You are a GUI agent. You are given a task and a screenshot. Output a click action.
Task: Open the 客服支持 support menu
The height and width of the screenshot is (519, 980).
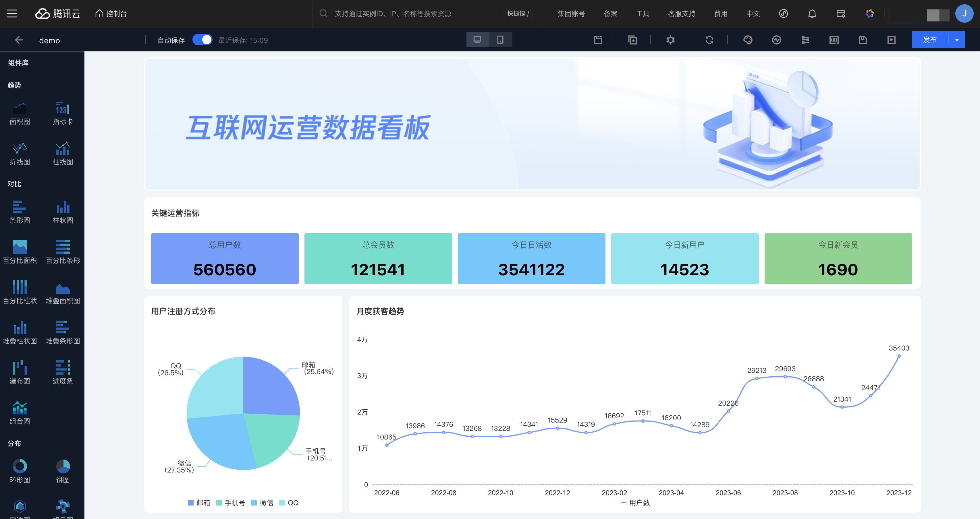pos(681,14)
